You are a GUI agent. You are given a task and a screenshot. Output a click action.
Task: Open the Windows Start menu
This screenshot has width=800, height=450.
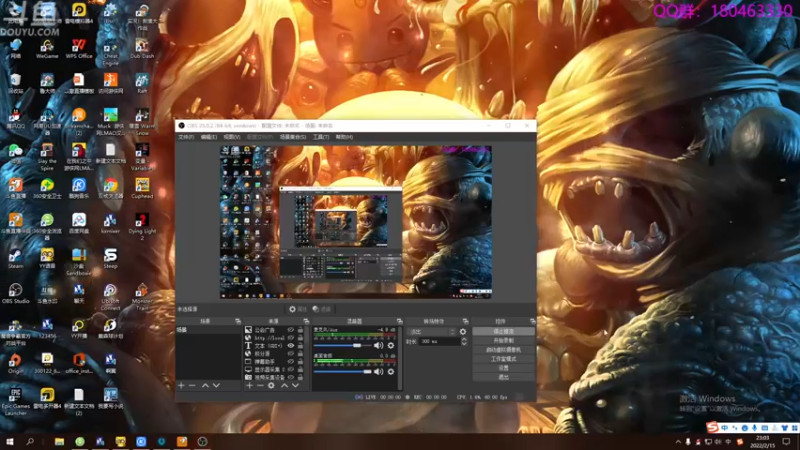point(9,441)
